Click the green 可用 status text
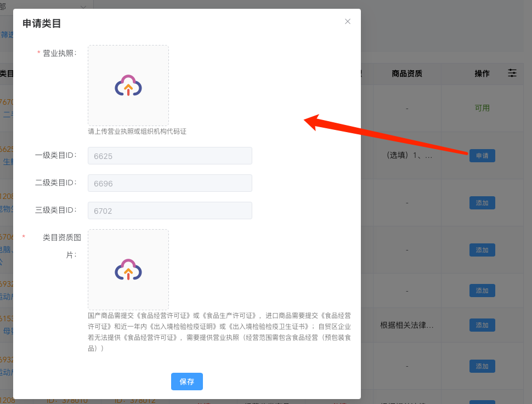This screenshot has width=532, height=404. tap(482, 109)
